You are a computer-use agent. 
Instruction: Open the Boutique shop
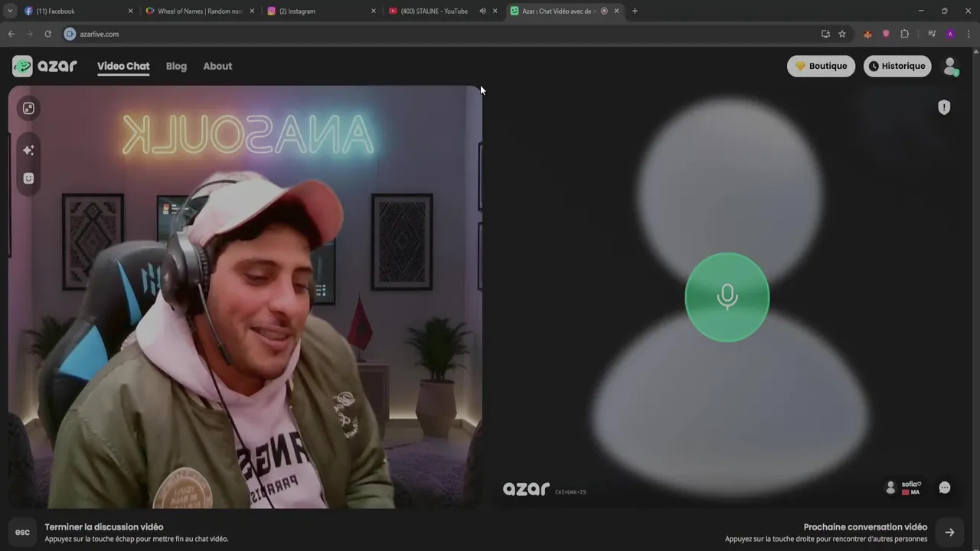point(821,66)
